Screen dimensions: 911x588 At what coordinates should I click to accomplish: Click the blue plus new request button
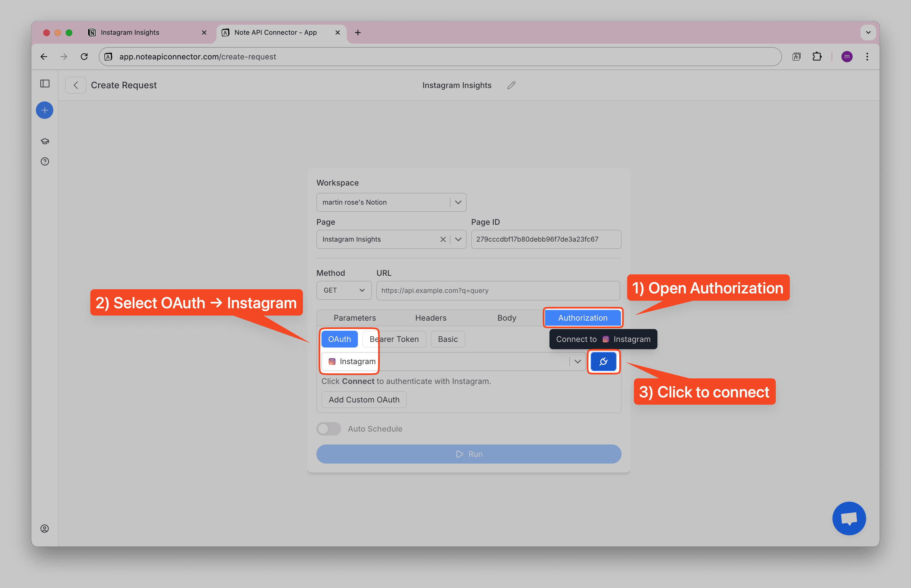tap(45, 110)
